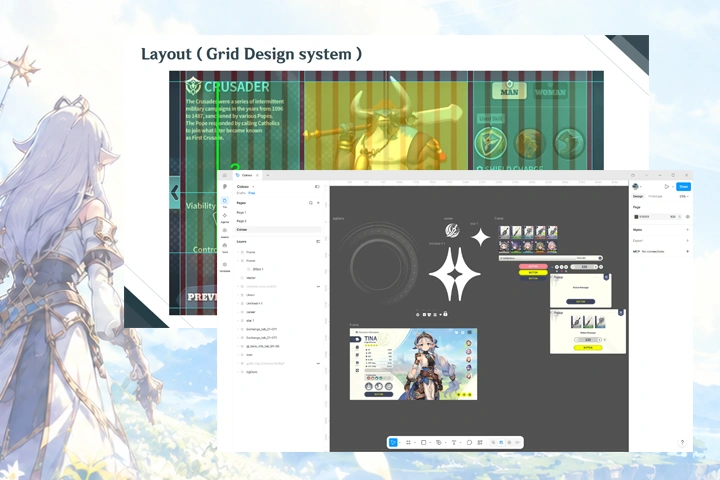Open a new tab with plus icon
This screenshot has width=720, height=480.
point(268,175)
